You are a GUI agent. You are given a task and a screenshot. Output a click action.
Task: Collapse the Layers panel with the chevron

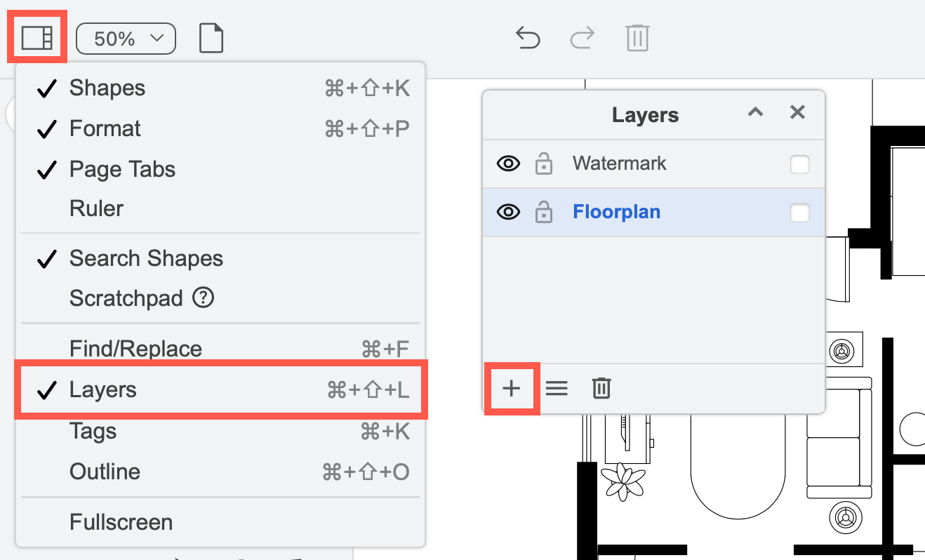(755, 113)
